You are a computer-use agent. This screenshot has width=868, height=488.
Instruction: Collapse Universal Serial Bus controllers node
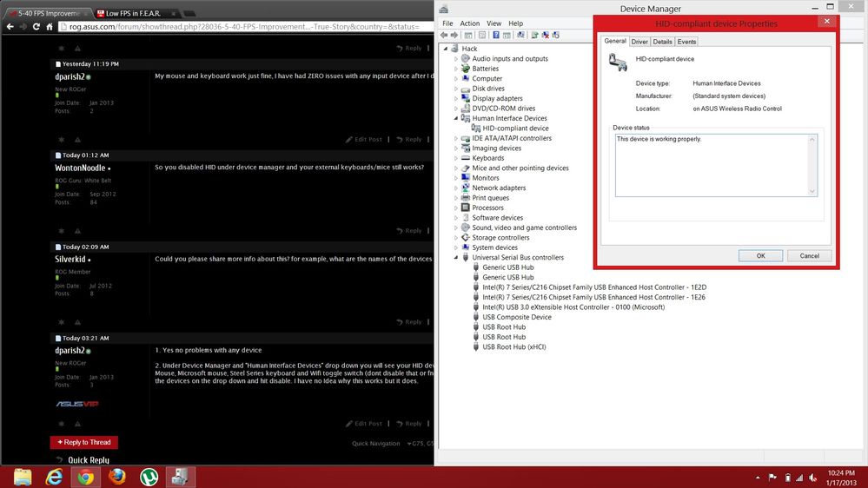coord(456,257)
